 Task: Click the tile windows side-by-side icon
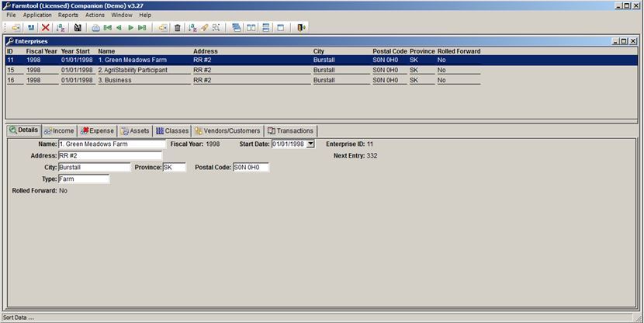coord(251,27)
